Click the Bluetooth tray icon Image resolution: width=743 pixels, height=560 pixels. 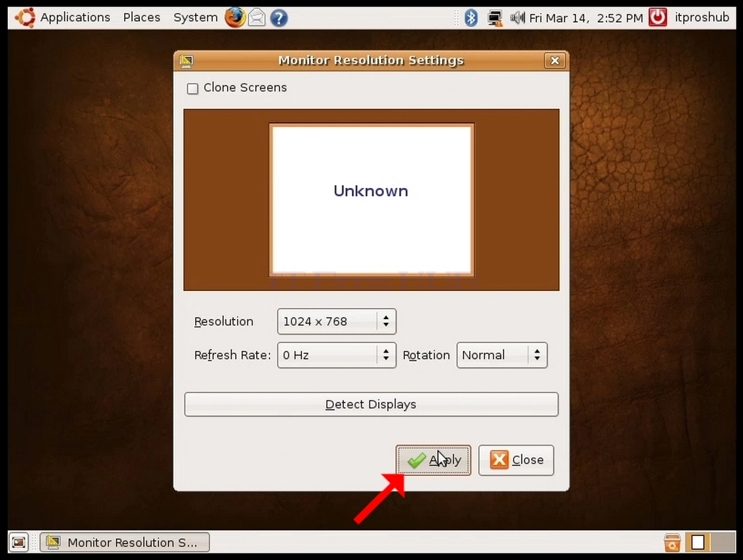click(471, 17)
